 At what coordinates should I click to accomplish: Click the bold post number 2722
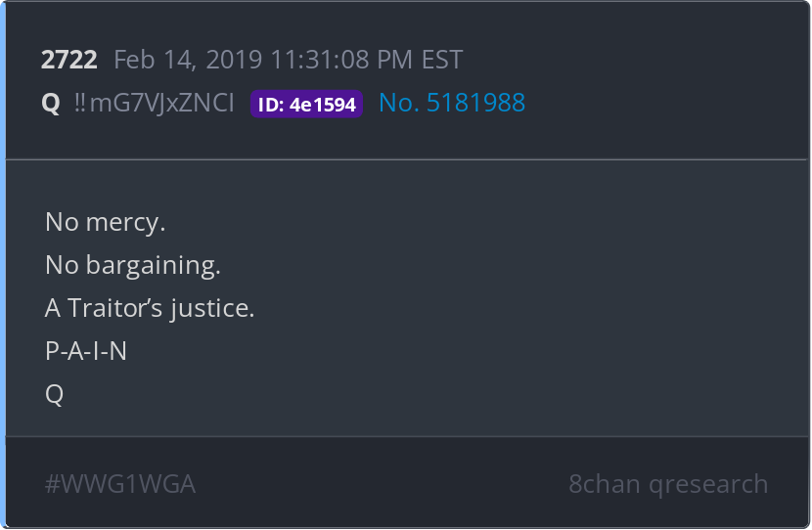tap(68, 60)
